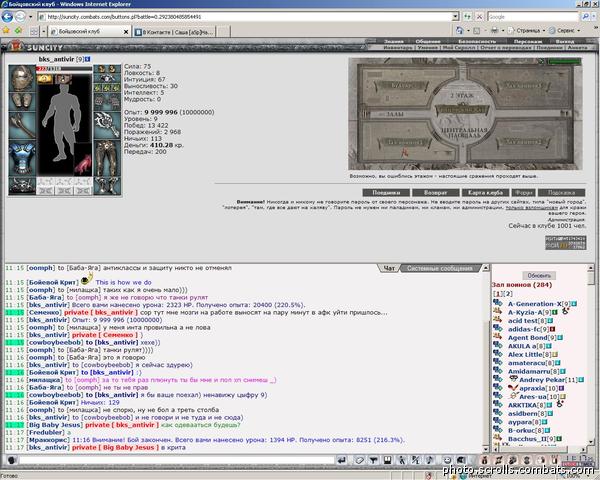Switch to the В Контакте tab
Image resolution: width=600 pixels, height=480 pixels.
click(174, 32)
